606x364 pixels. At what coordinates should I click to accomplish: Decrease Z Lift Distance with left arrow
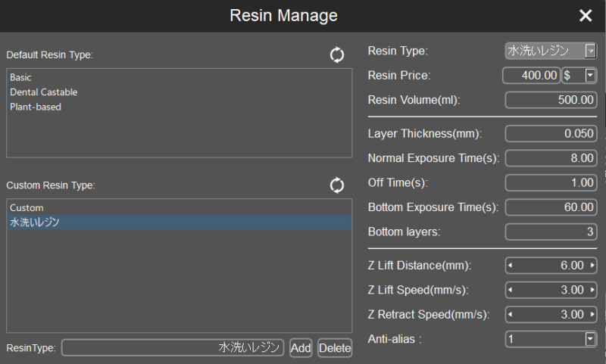click(x=510, y=265)
